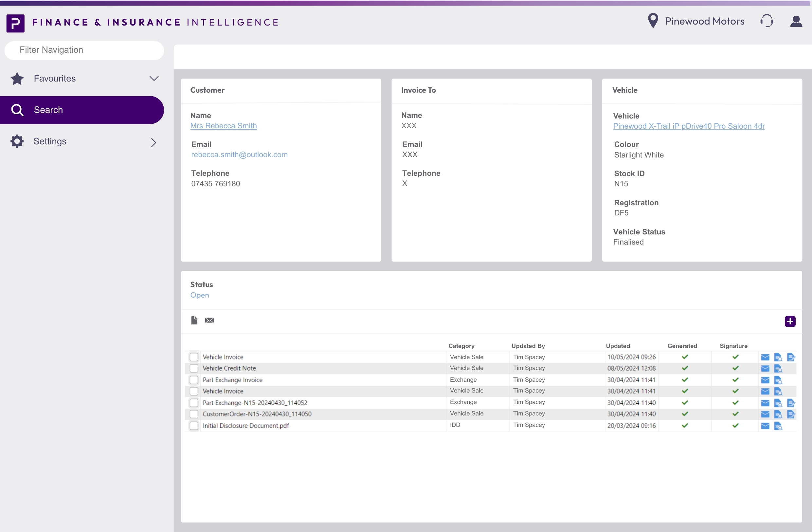Preview the Initial Disclosure Document.pdf file

pos(778,426)
